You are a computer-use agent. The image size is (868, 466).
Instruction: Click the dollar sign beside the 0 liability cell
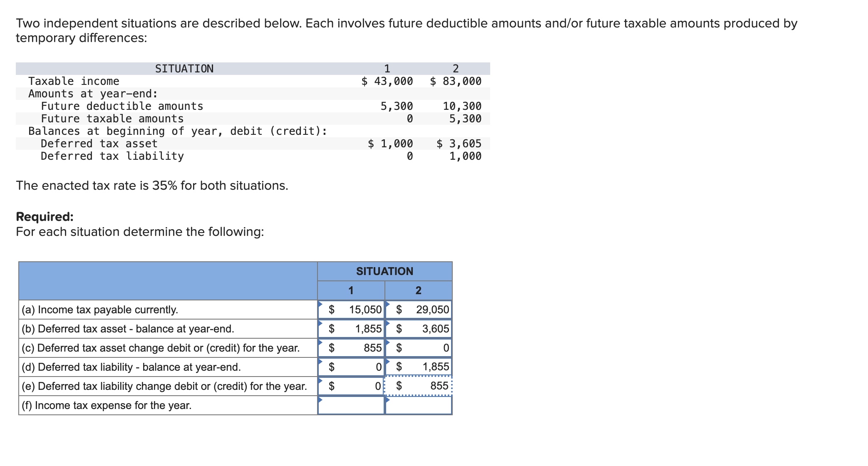[331, 367]
